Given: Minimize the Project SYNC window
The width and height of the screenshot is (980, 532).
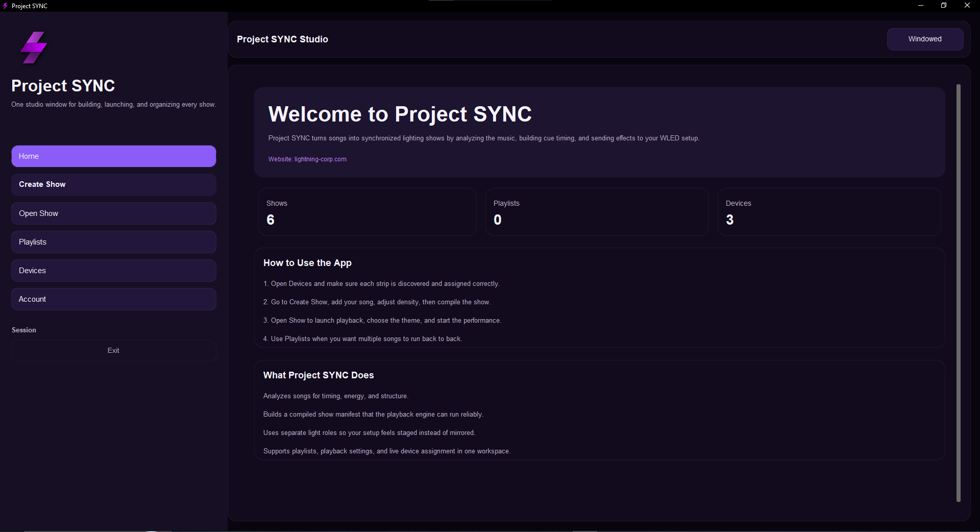Looking at the screenshot, I should point(921,6).
